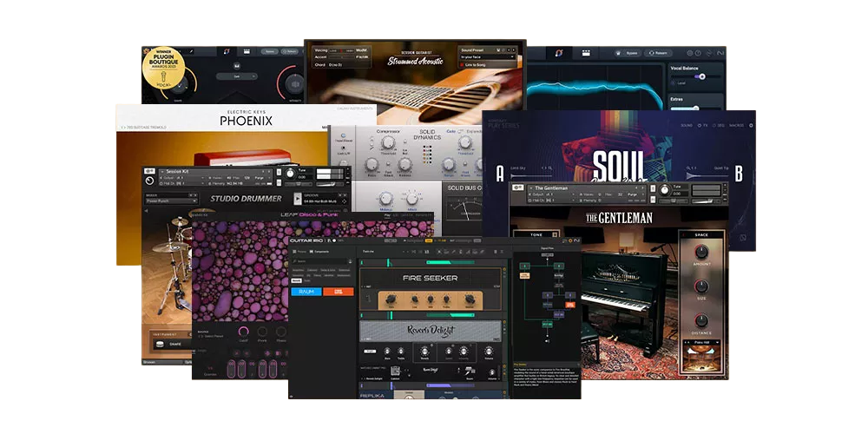Select the first tab icon in the Vocal Balance window

558,53
